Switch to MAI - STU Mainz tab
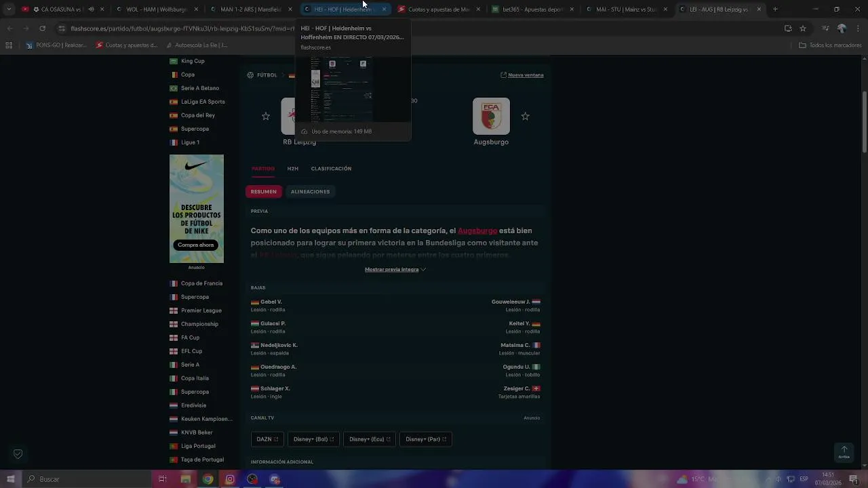The width and height of the screenshot is (868, 488). 627,9
